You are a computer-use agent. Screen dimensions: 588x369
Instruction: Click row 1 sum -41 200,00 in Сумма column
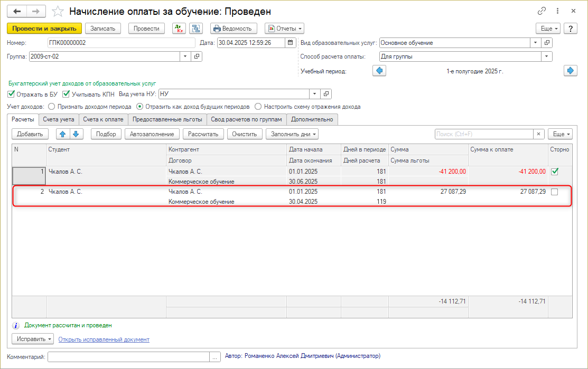452,172
